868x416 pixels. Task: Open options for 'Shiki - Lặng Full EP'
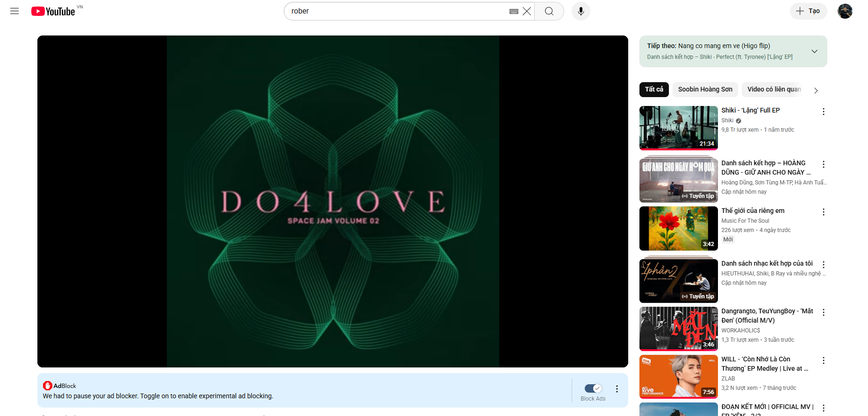[824, 112]
